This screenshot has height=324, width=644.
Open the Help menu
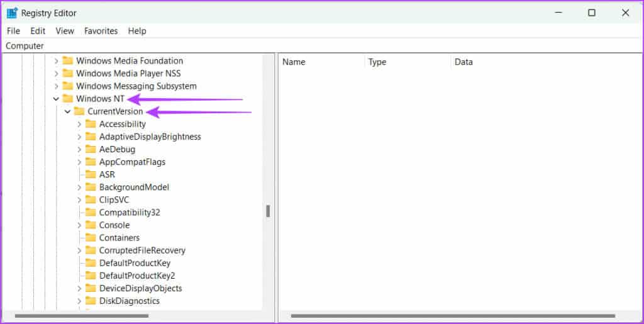137,31
